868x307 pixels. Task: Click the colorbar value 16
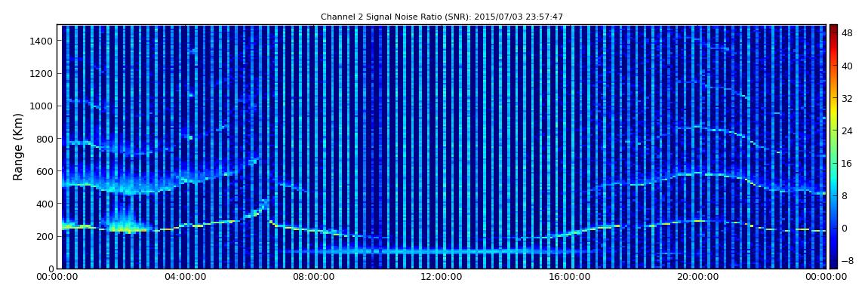click(847, 163)
